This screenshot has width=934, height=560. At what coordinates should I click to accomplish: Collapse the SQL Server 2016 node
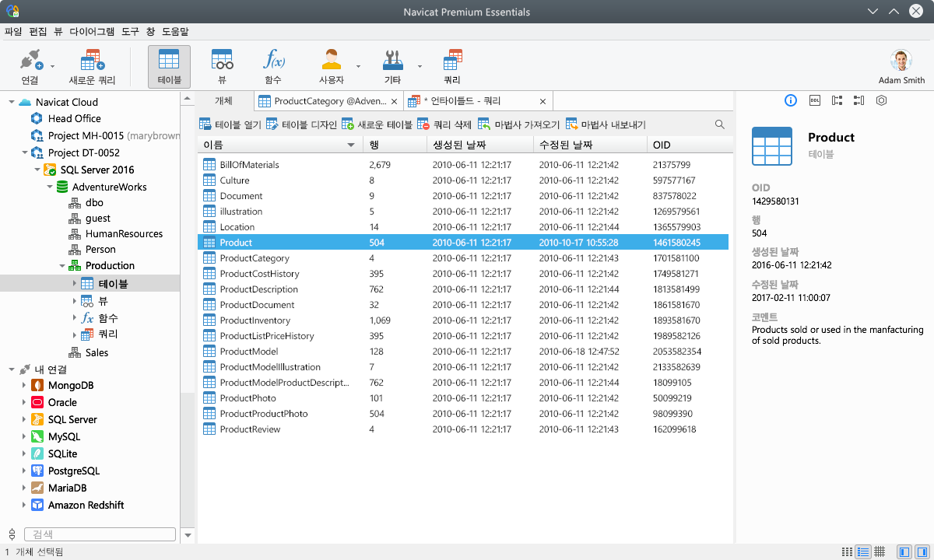pyautogui.click(x=37, y=170)
